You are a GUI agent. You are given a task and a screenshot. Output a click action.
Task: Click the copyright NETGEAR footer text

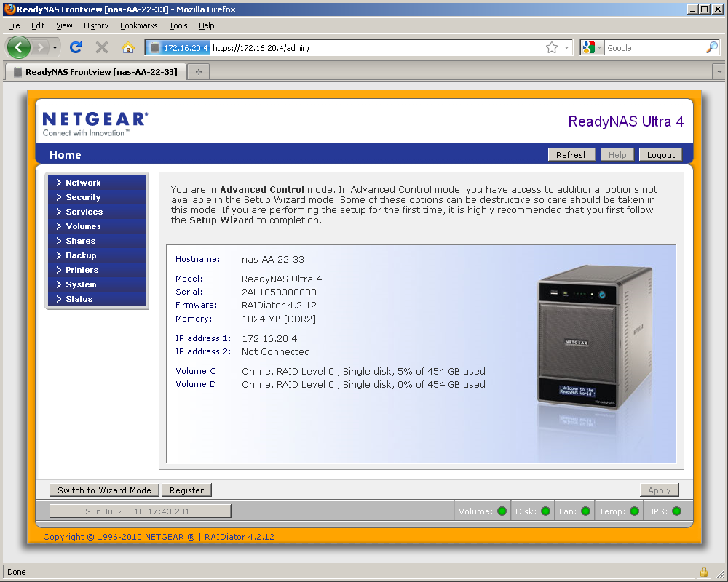159,537
